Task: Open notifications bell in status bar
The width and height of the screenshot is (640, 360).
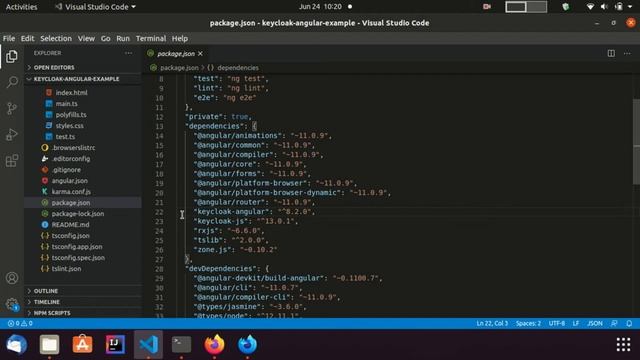Action: [629, 323]
